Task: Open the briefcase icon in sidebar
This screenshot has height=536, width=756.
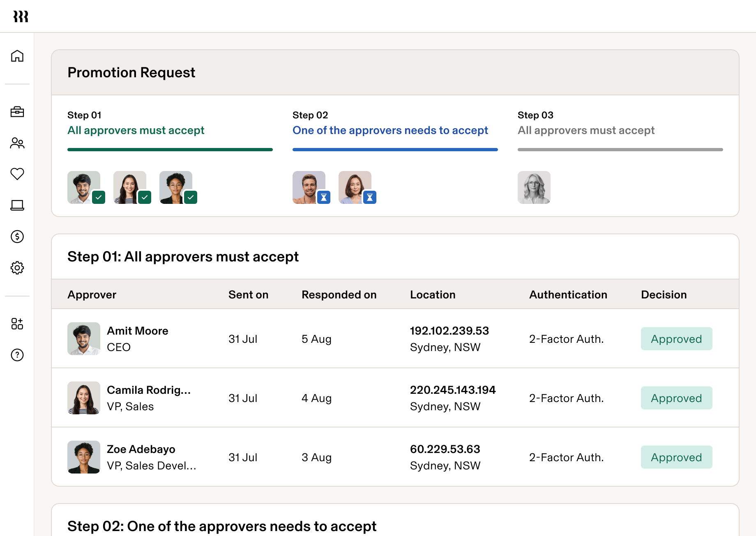Action: tap(17, 112)
